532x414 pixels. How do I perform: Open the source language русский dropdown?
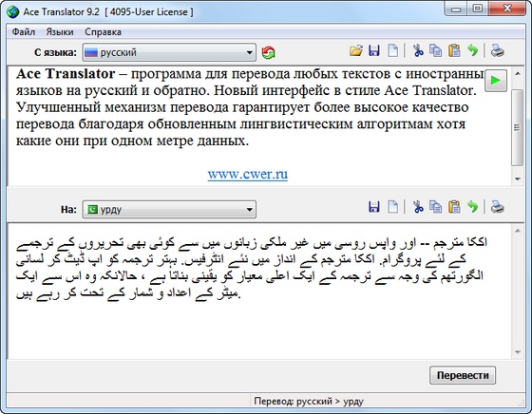tap(169, 52)
